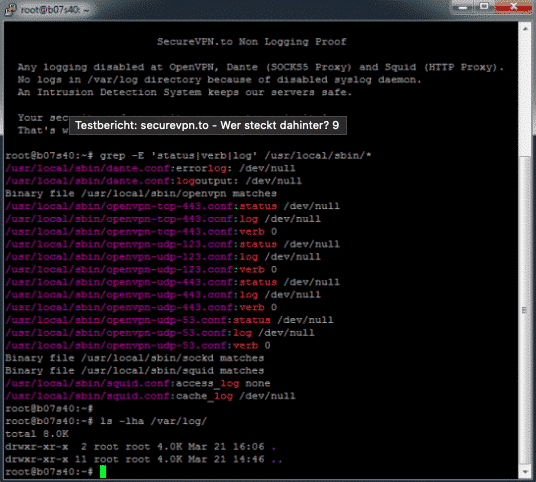This screenshot has height=482, width=536.
Task: Click the dante.conf logoutput line
Action: point(153,181)
